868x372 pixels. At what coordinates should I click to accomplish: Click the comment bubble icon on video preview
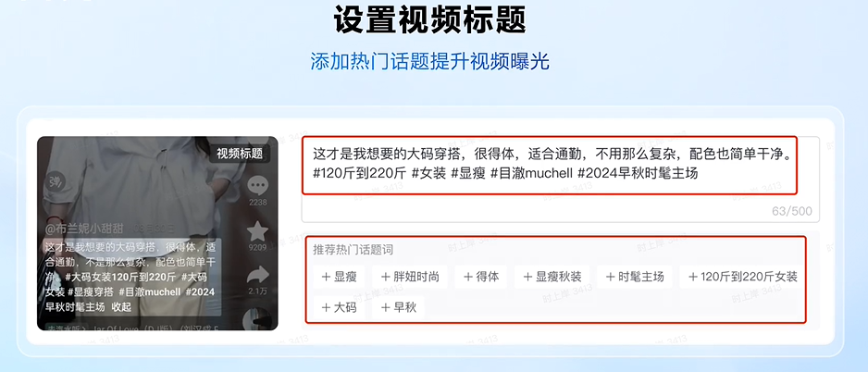257,185
